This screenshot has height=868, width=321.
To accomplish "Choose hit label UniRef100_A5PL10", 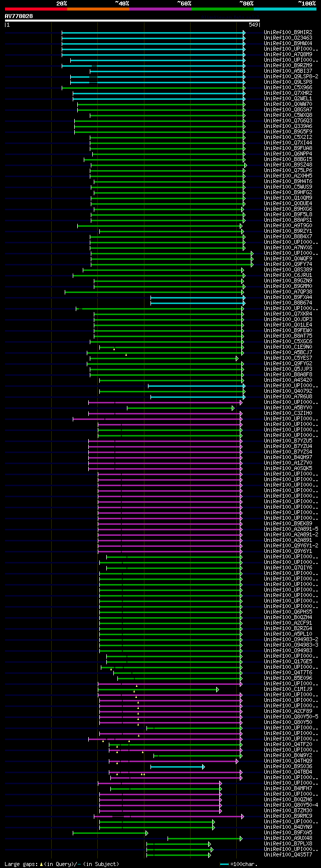I will click(288, 634).
